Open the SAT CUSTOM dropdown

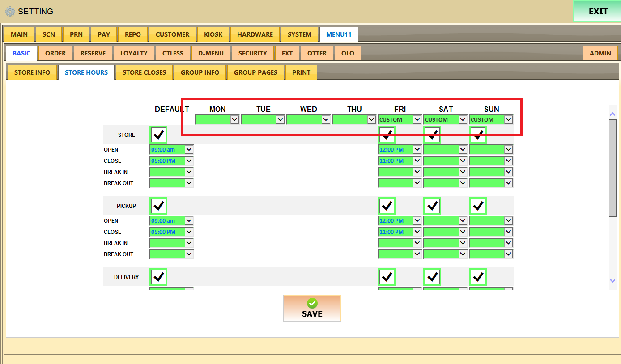tap(445, 119)
